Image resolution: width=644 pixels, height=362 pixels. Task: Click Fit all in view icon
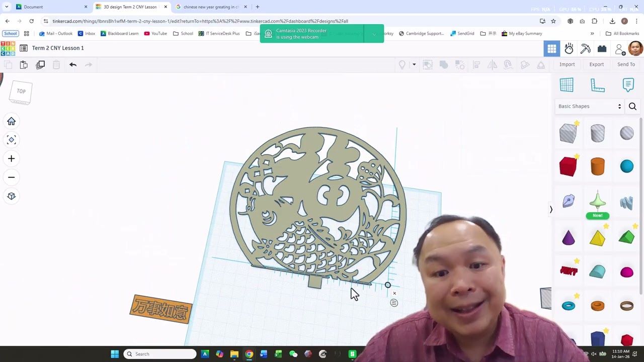(x=11, y=140)
